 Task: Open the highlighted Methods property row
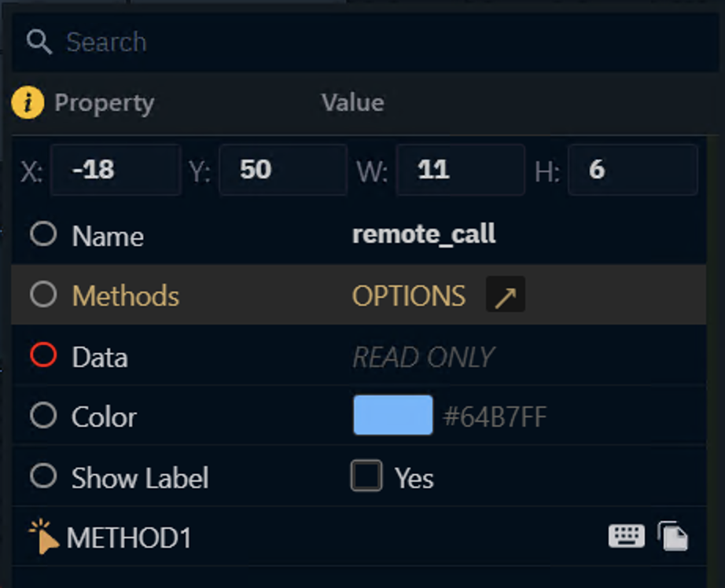click(x=126, y=296)
